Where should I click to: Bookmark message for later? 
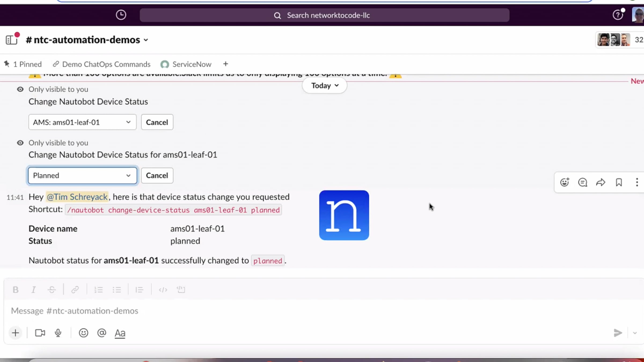click(x=619, y=182)
